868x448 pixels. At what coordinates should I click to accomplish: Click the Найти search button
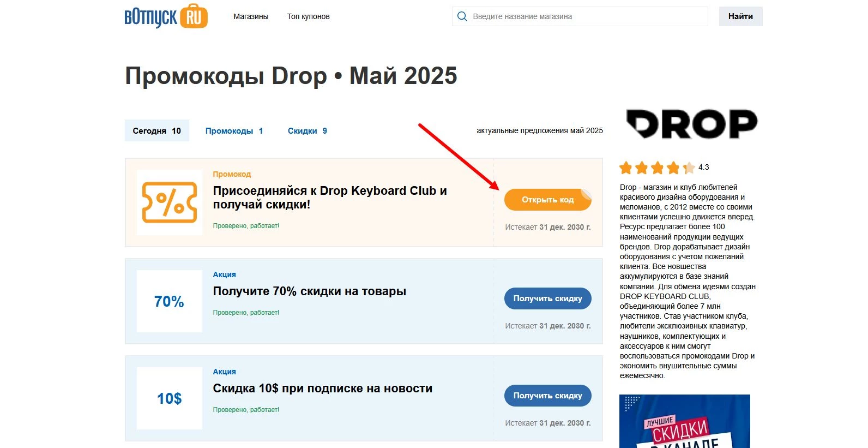pyautogui.click(x=740, y=16)
